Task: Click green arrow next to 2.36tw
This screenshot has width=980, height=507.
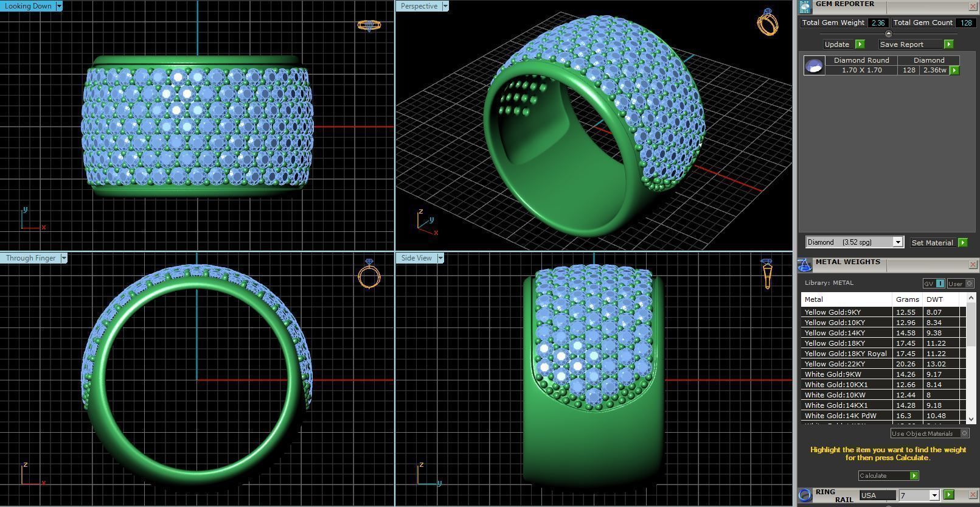Action: [x=954, y=71]
